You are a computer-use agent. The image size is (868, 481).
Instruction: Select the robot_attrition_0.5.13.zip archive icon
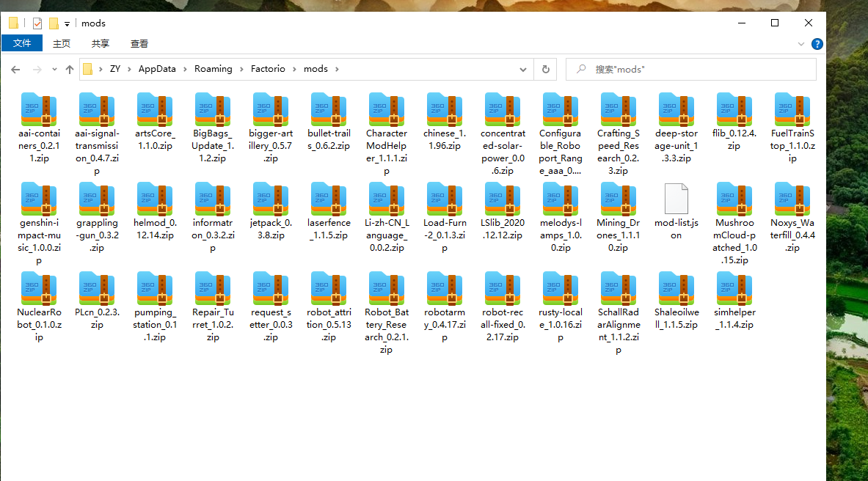pos(329,289)
